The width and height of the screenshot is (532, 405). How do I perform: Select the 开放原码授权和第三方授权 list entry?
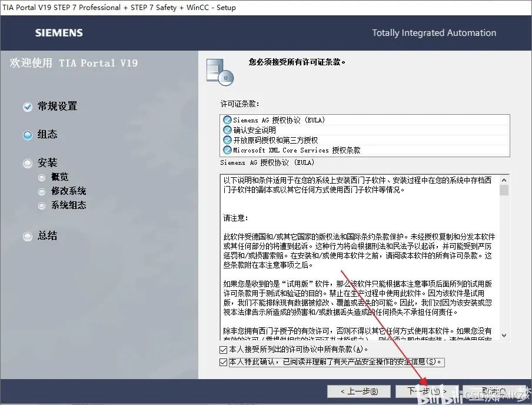pos(365,140)
